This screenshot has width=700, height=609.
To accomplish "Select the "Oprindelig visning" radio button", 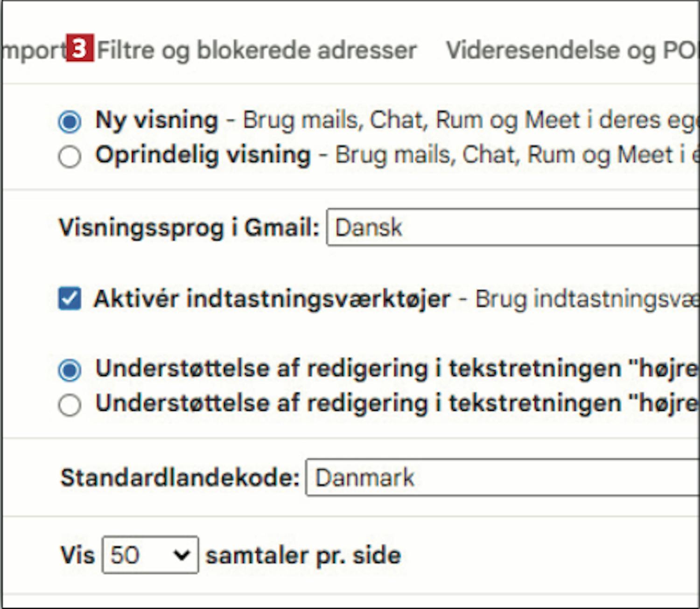I will (70, 157).
